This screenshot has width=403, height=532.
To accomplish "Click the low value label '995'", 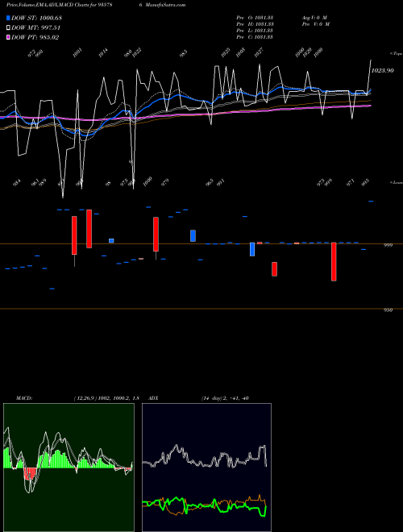I will click(366, 183).
